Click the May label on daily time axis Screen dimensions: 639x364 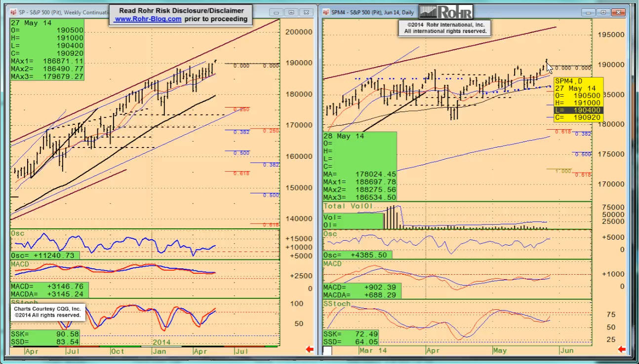coord(500,350)
